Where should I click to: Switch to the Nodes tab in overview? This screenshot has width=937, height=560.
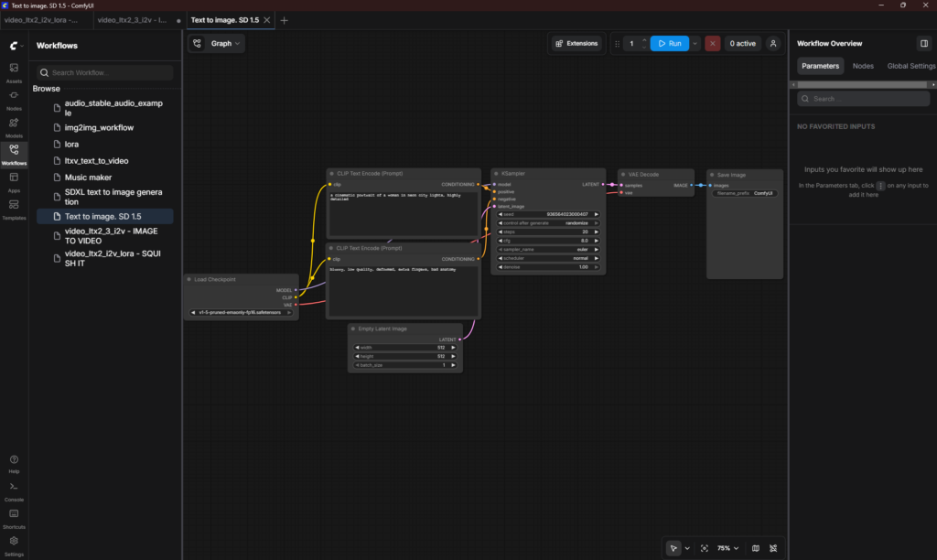point(863,66)
